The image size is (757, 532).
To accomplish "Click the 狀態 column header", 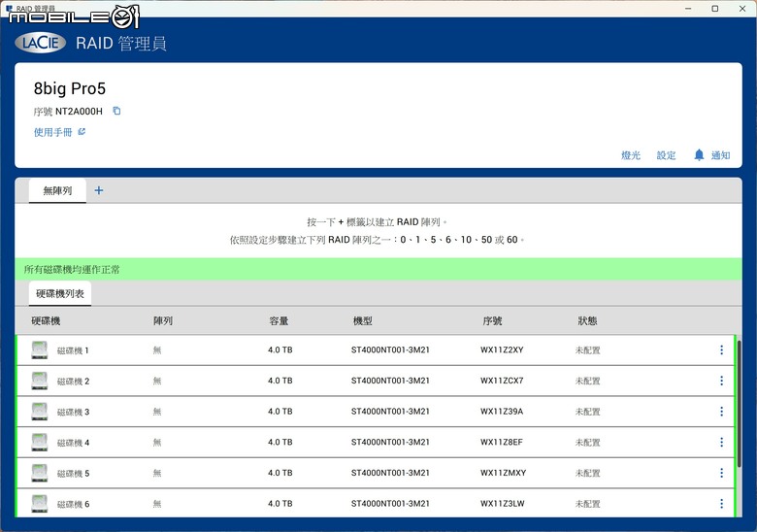I will 587,321.
